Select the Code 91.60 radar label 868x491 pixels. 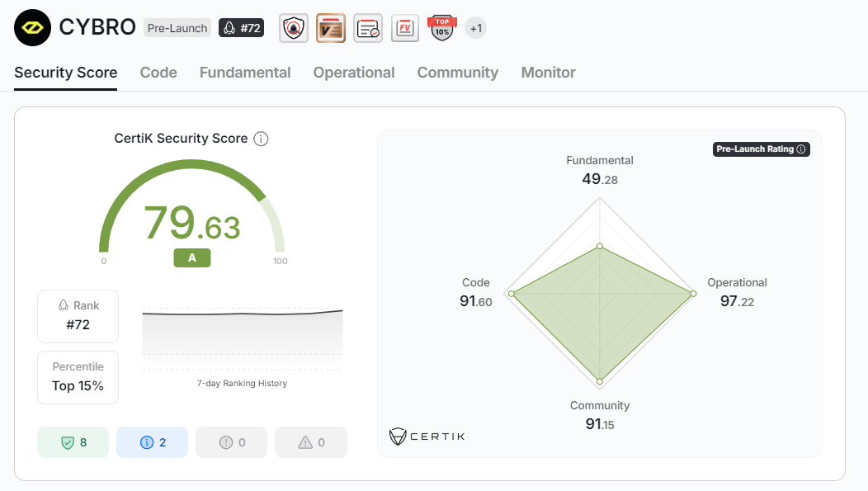click(x=476, y=292)
